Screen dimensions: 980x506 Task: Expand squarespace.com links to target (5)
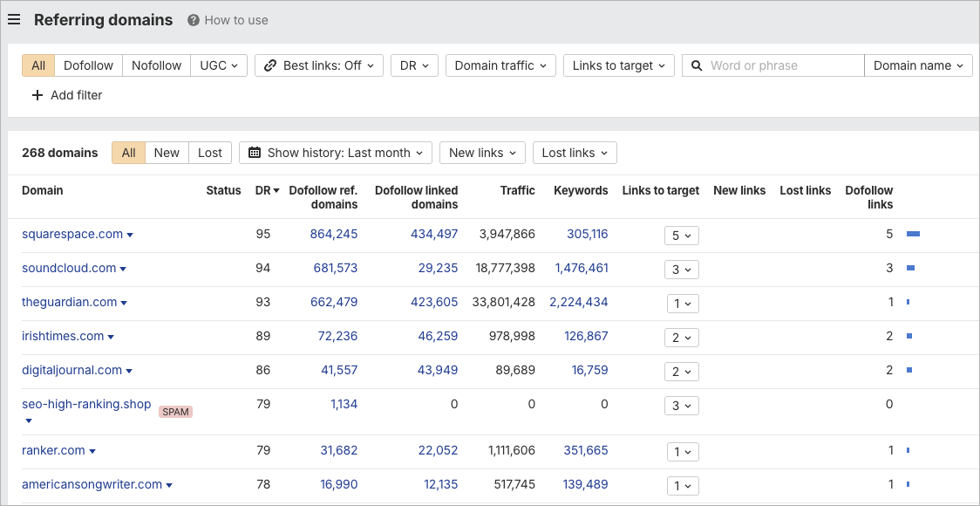[681, 236]
